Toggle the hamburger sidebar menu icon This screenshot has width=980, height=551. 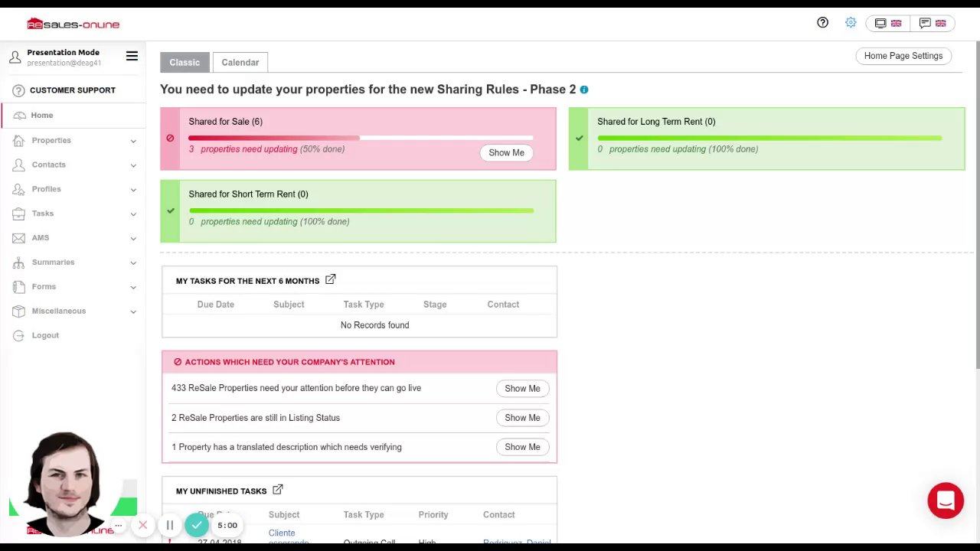(132, 56)
